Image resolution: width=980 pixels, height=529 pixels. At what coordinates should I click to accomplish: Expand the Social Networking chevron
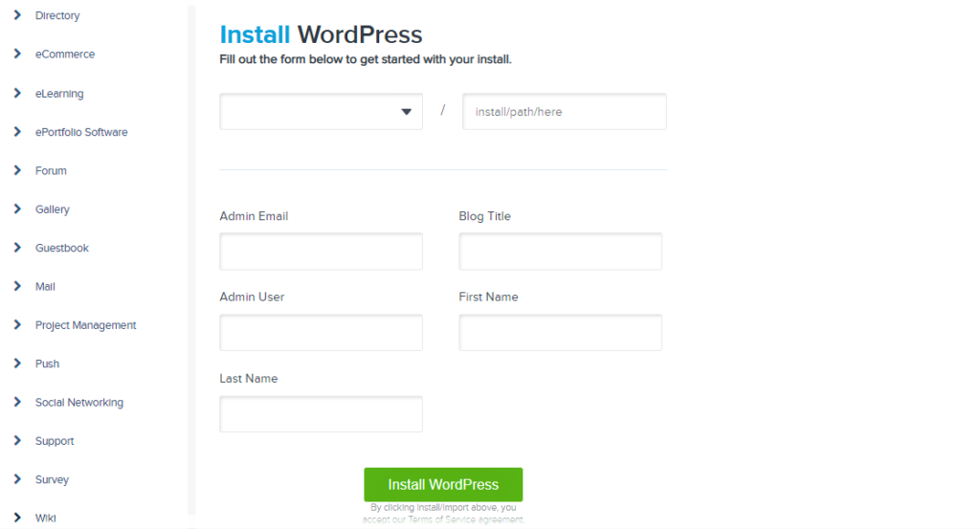17,402
